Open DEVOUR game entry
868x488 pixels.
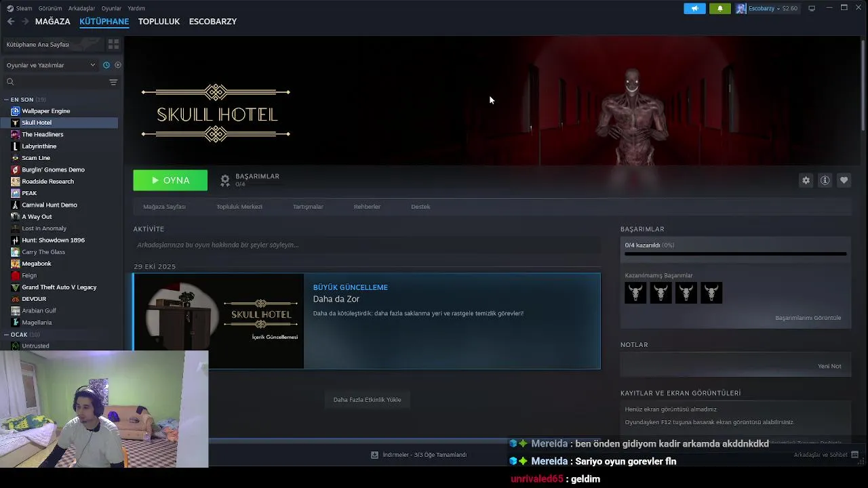pos(34,299)
